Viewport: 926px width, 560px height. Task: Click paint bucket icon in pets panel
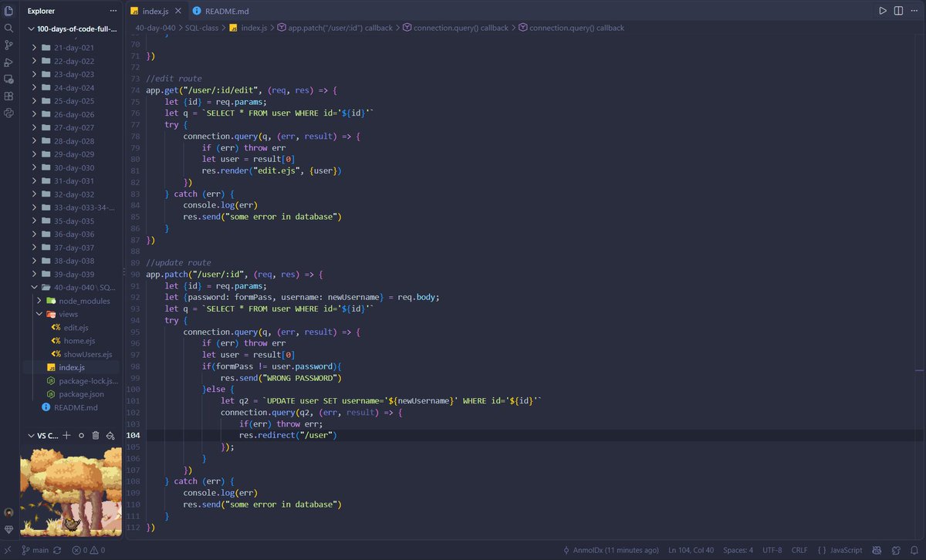(x=110, y=436)
